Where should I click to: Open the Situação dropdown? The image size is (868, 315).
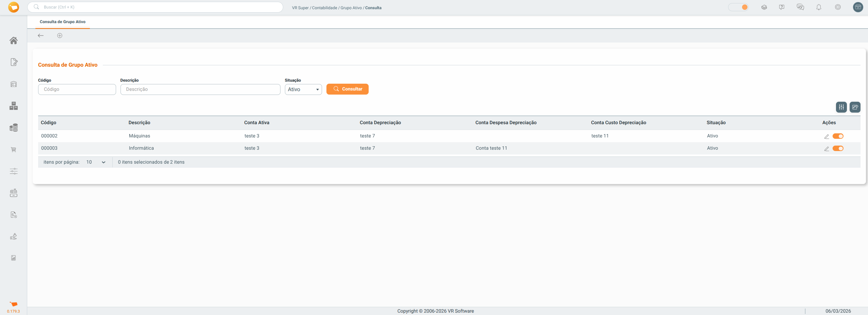coord(303,89)
